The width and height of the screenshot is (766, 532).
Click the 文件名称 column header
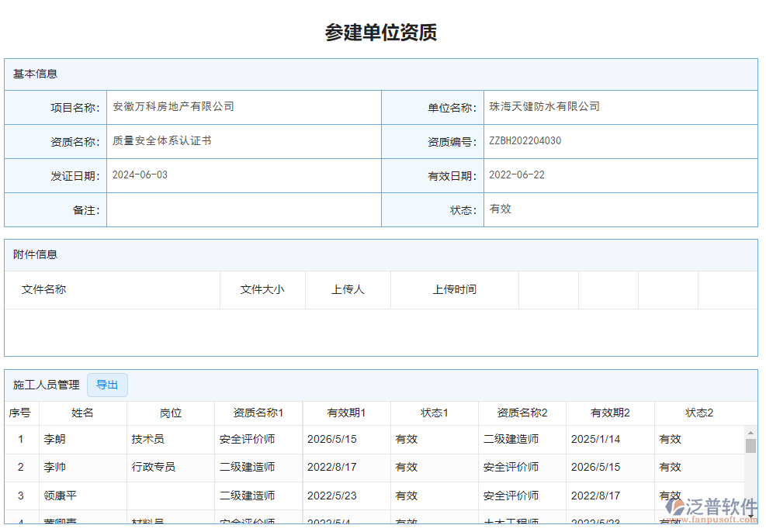43,289
